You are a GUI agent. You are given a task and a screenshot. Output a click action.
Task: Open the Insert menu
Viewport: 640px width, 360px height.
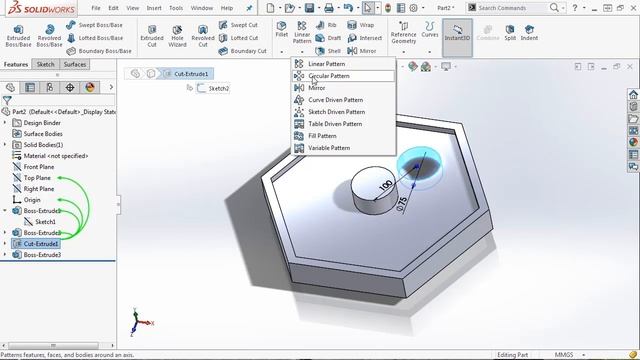pyautogui.click(x=154, y=8)
